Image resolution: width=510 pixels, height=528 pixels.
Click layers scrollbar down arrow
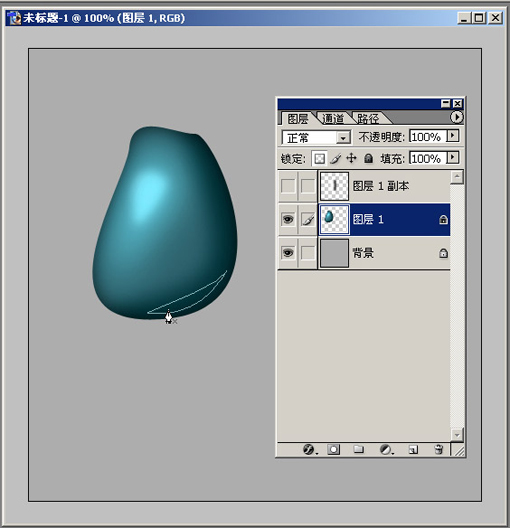click(457, 434)
